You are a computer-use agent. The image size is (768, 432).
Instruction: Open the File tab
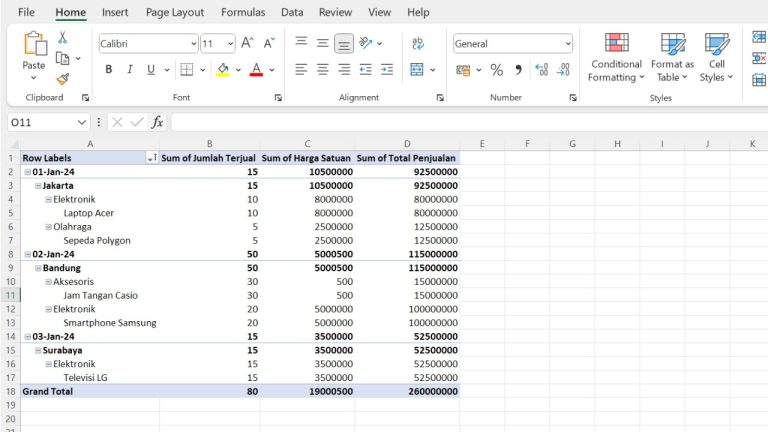26,12
